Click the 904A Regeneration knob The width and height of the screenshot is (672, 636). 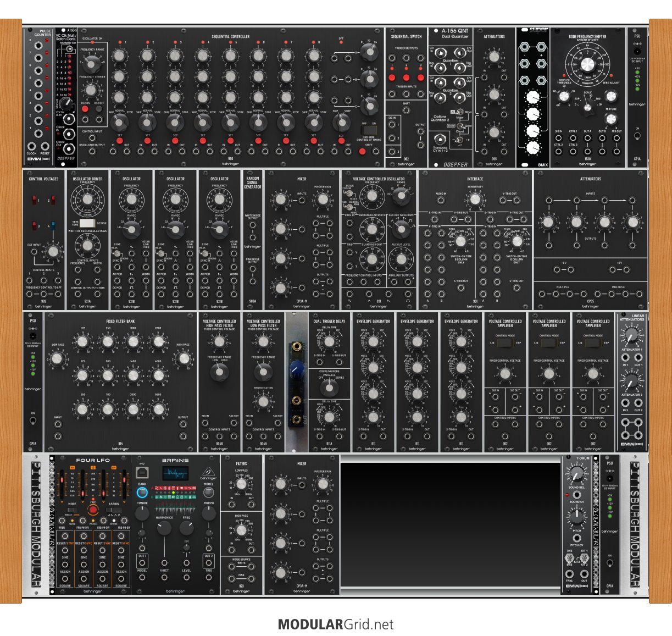(263, 401)
